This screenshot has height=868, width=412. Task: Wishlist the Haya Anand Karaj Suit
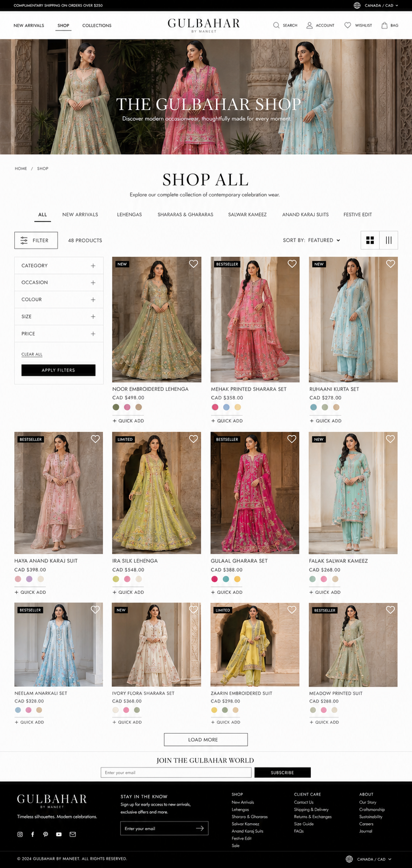pyautogui.click(x=95, y=439)
